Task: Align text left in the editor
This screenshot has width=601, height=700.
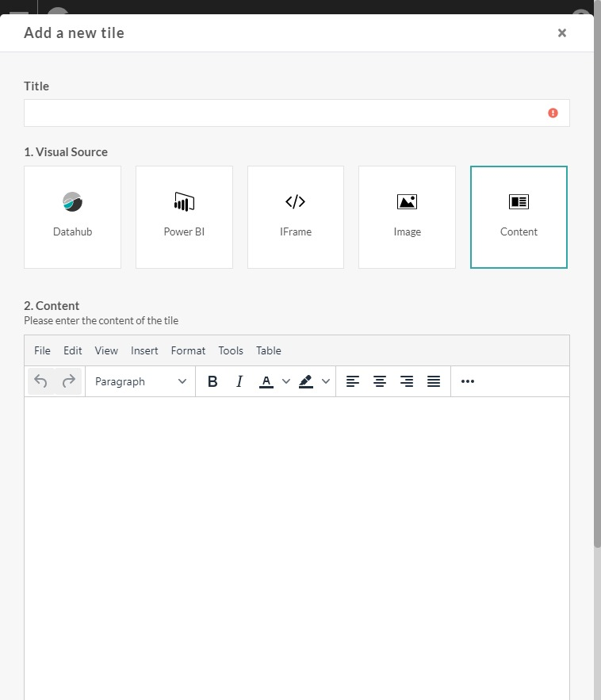Action: [x=353, y=381]
